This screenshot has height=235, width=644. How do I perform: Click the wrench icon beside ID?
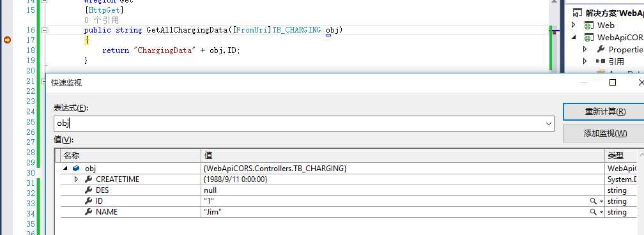(x=88, y=201)
